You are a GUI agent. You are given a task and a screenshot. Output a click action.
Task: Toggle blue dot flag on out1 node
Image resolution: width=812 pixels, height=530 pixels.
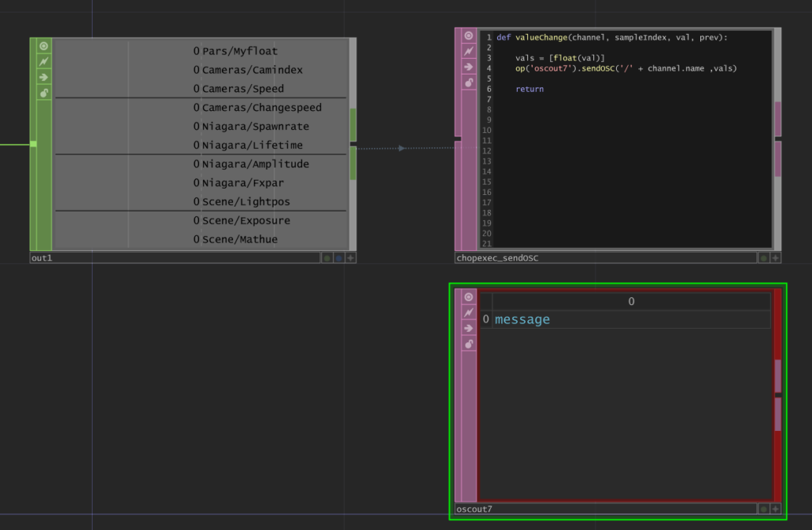pyautogui.click(x=339, y=258)
